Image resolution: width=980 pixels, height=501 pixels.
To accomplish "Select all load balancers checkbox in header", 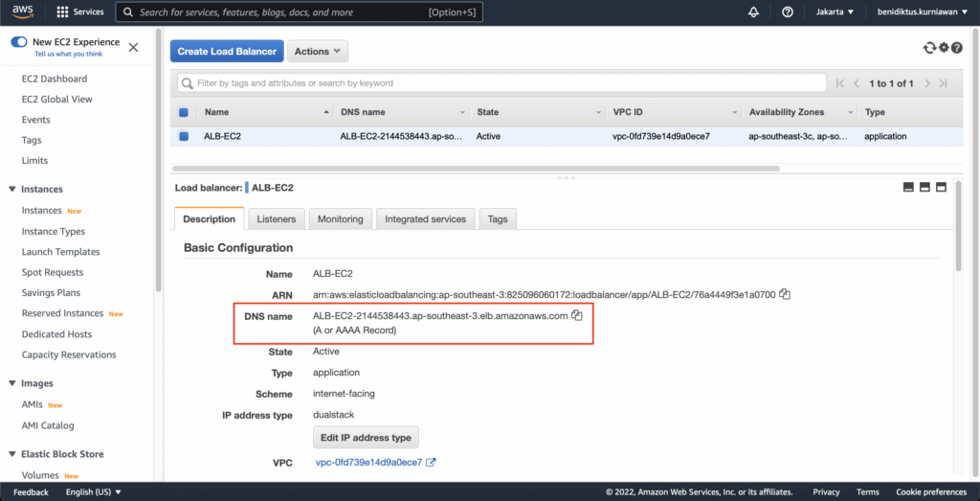I will pyautogui.click(x=184, y=113).
